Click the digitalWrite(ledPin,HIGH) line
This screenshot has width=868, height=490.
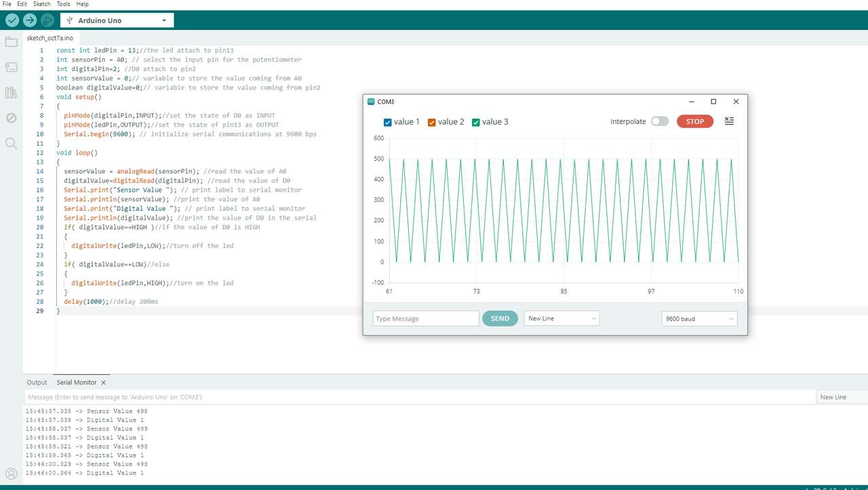153,283
